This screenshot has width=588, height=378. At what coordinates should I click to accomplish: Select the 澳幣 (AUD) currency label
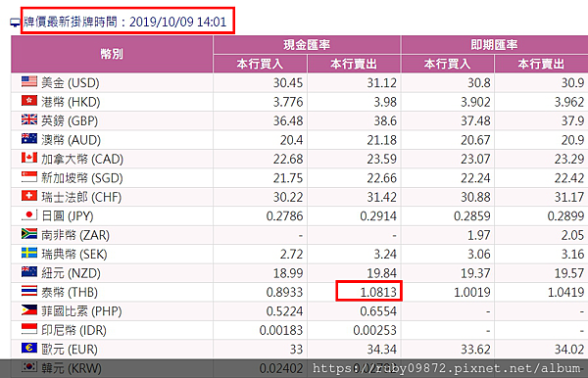click(71, 140)
